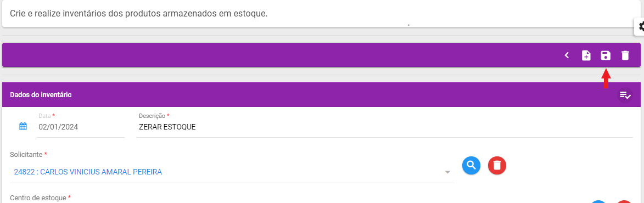
Task: Go back using the left chevron icon
Action: (567, 55)
